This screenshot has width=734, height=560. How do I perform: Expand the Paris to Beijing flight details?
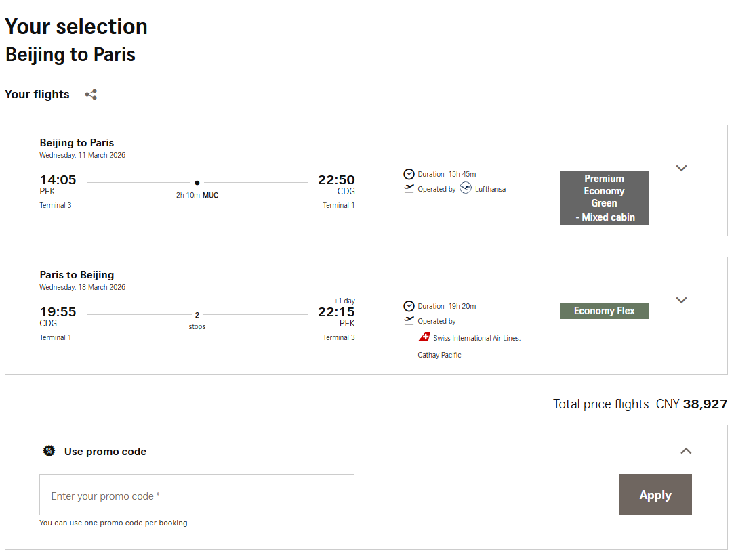[682, 300]
